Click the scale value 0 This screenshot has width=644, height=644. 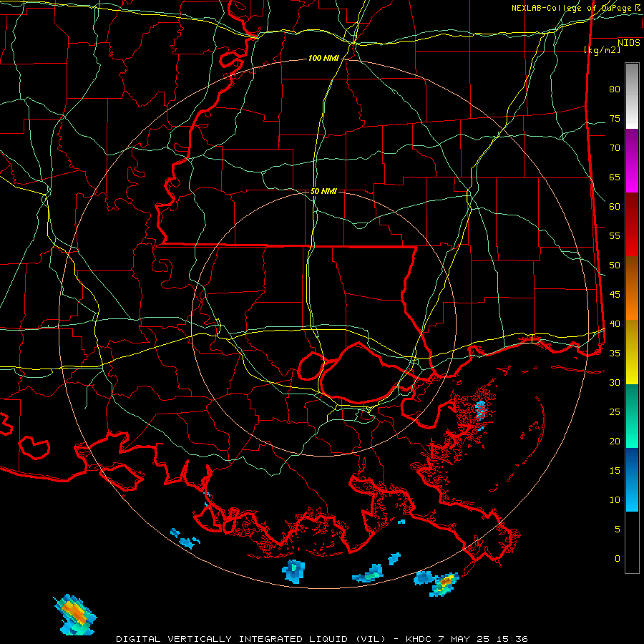(x=618, y=559)
